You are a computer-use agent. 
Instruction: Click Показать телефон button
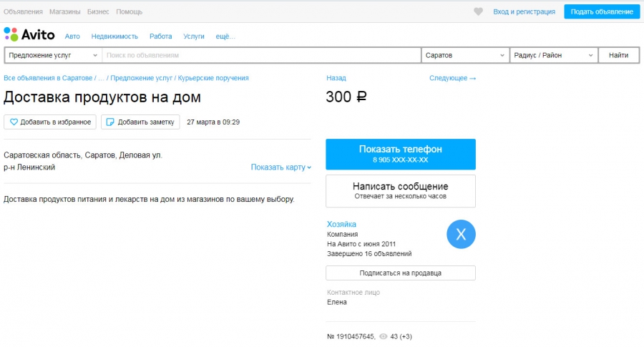coord(400,154)
